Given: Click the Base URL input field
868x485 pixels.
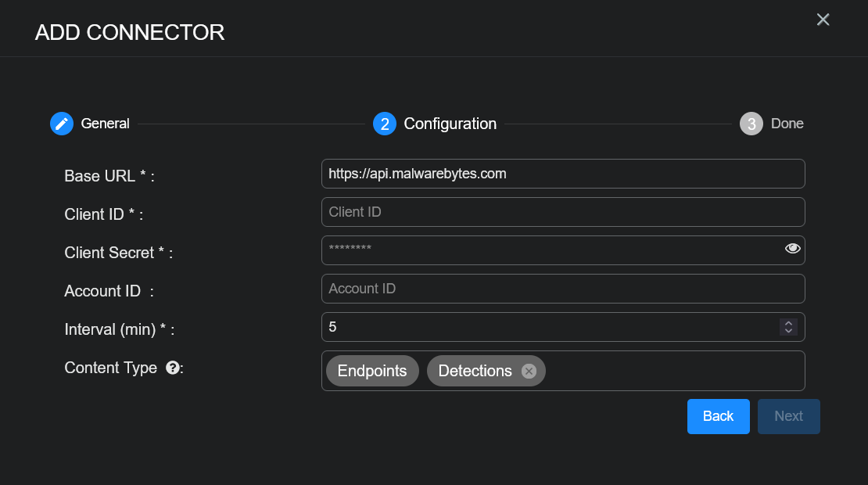Looking at the screenshot, I should pos(563,174).
